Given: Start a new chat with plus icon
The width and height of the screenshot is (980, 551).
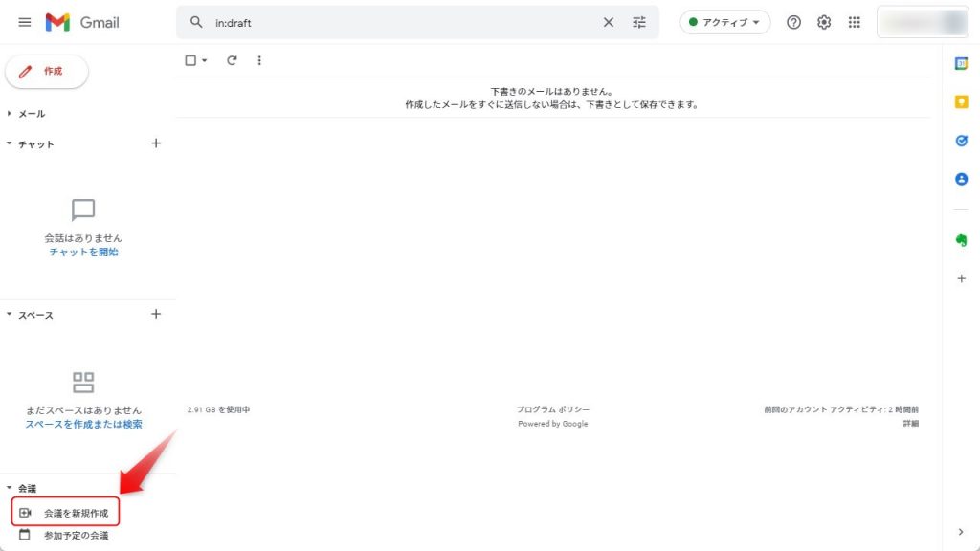Looking at the screenshot, I should click(156, 143).
